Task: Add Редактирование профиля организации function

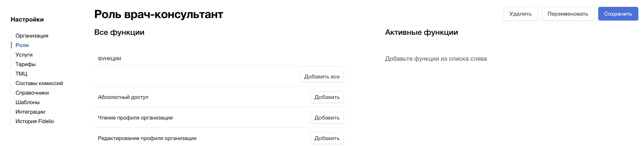Action: [327, 138]
